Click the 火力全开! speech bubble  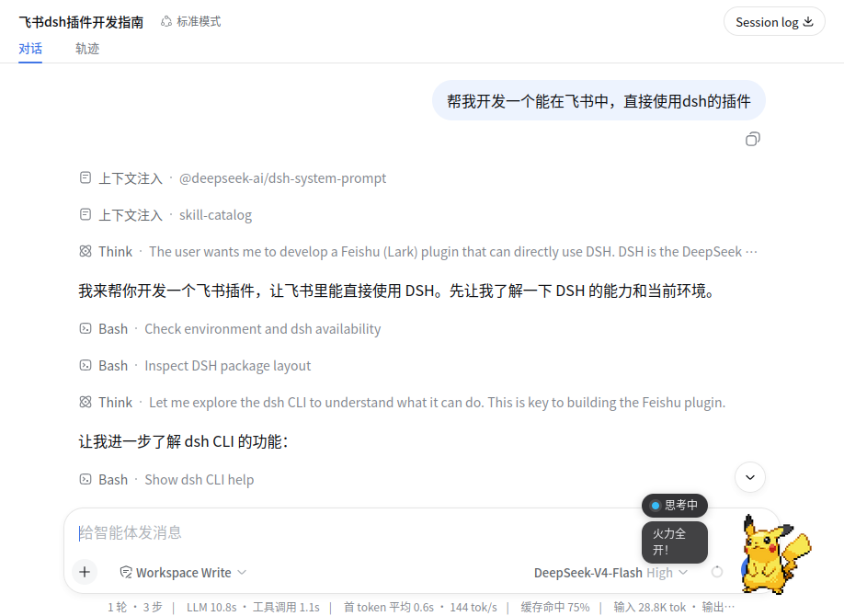click(x=675, y=542)
